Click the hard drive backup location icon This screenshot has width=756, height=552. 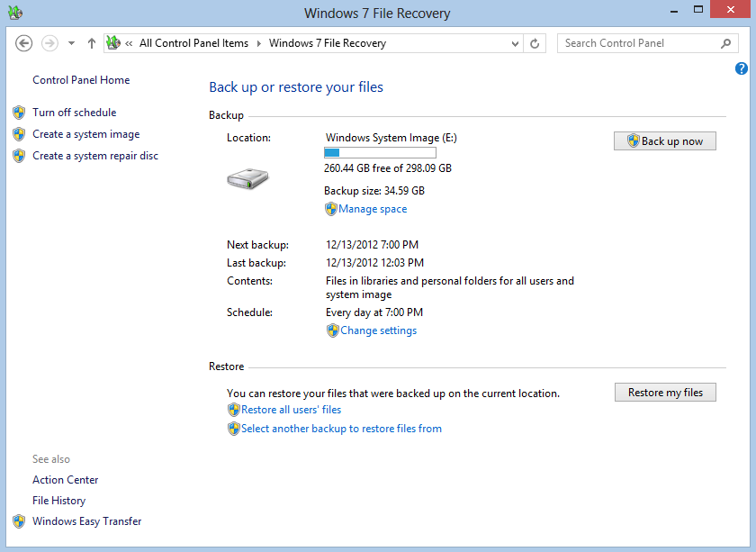click(x=247, y=178)
